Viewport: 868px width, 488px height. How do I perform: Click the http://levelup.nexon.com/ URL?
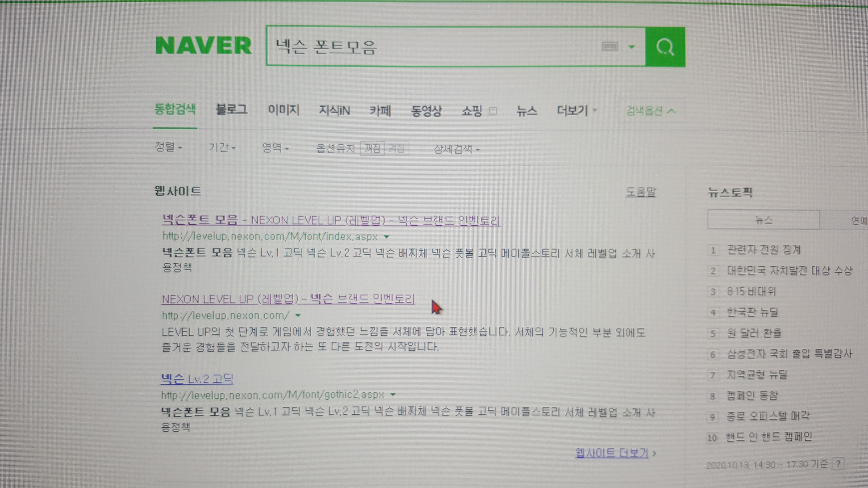tap(226, 315)
